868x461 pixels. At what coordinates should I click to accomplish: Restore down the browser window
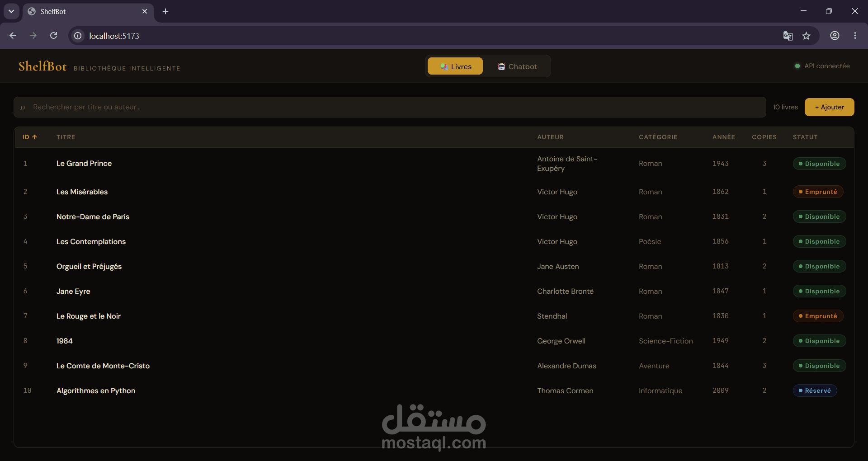pos(829,11)
